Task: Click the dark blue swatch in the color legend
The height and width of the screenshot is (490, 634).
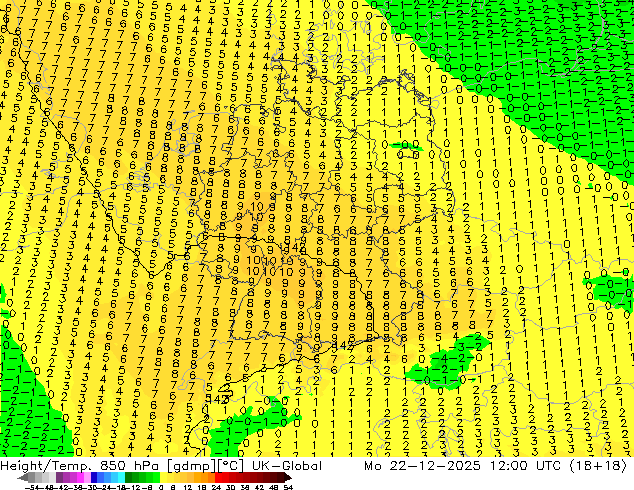Action: [x=94, y=477]
